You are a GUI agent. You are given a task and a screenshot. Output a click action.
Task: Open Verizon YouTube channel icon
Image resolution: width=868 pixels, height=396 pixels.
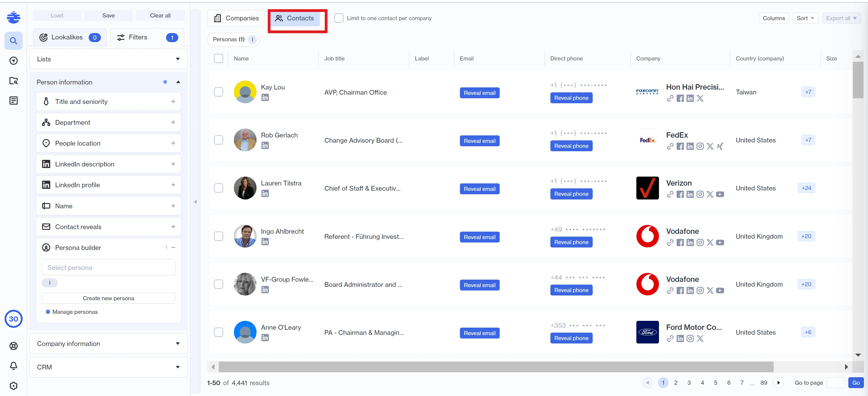point(720,194)
